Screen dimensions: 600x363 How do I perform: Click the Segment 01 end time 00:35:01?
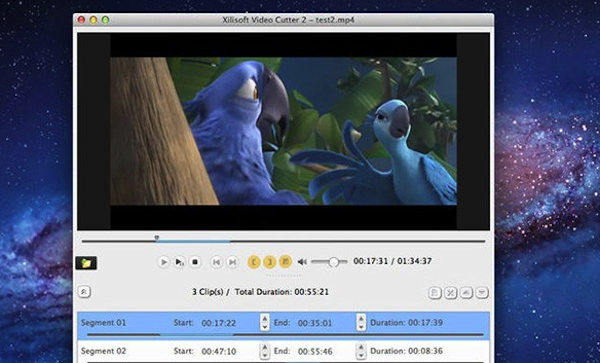[315, 323]
